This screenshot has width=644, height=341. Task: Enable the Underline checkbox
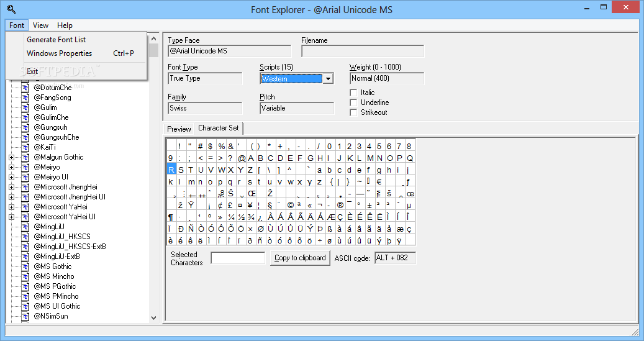pyautogui.click(x=353, y=102)
